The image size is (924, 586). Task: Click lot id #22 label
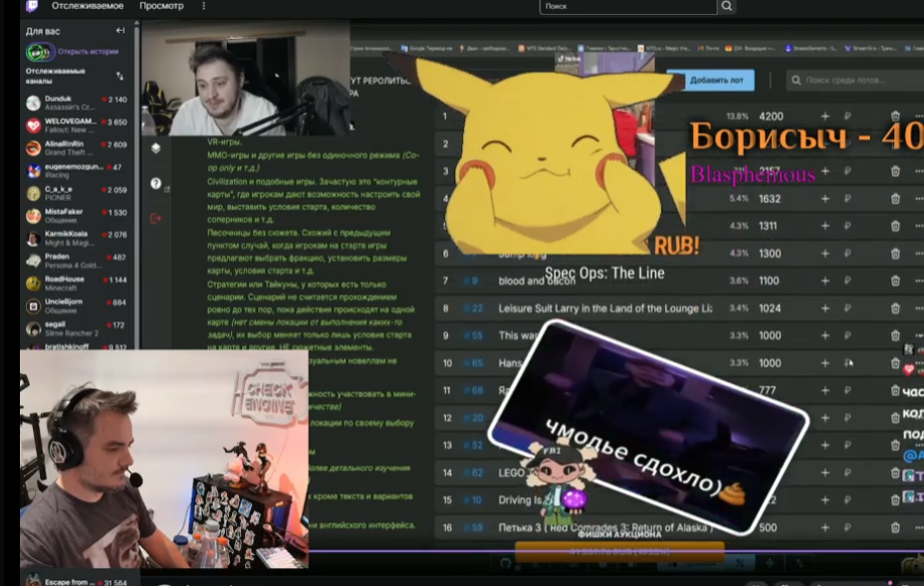click(x=474, y=308)
